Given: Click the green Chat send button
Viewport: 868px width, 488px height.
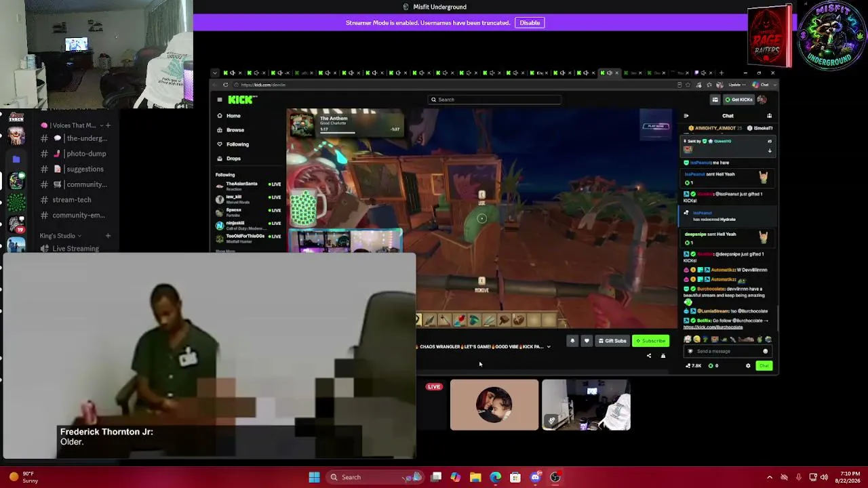Looking at the screenshot, I should (x=764, y=366).
